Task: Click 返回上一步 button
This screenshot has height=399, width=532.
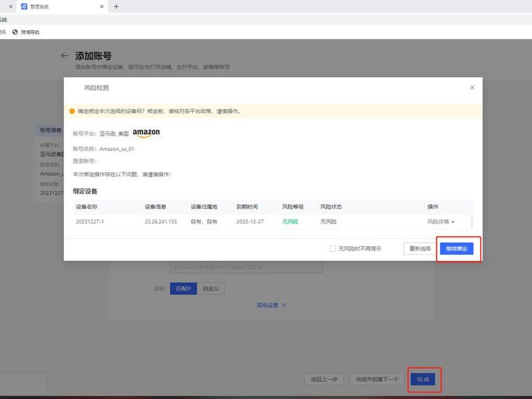Action: point(324,379)
